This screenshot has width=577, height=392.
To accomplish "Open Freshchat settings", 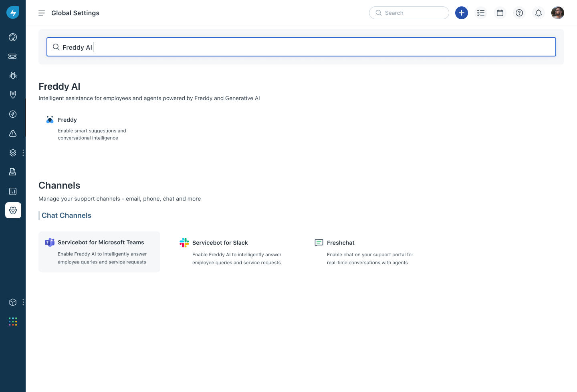I will click(x=341, y=243).
